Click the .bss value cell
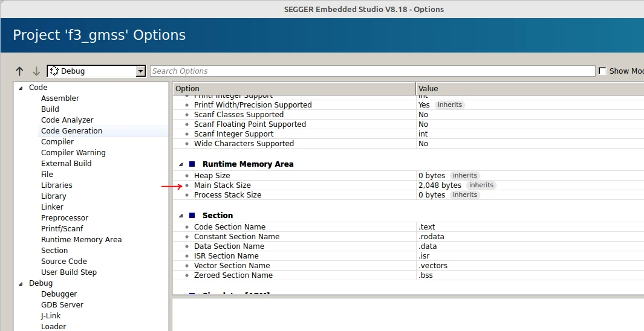 coord(426,275)
